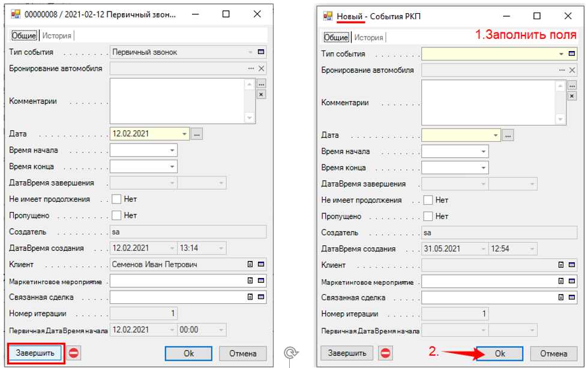This screenshot has height=368, width=588.
Task: Open calendar picker beside date 12.02.2021
Action: [197, 134]
